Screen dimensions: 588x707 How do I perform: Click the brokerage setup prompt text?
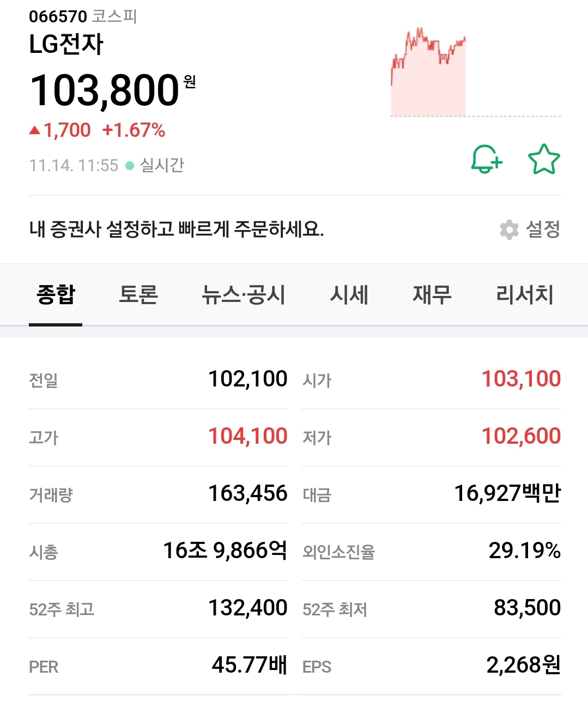click(177, 229)
